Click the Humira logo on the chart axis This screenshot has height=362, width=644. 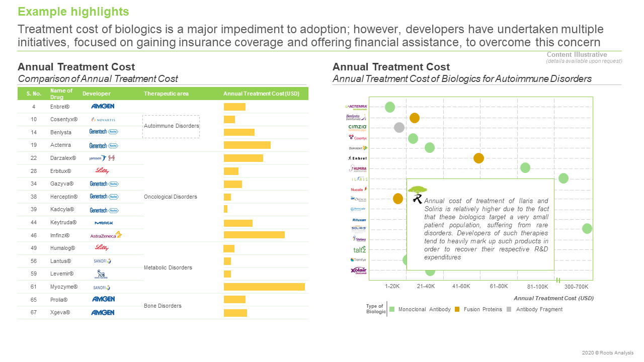coord(358,168)
